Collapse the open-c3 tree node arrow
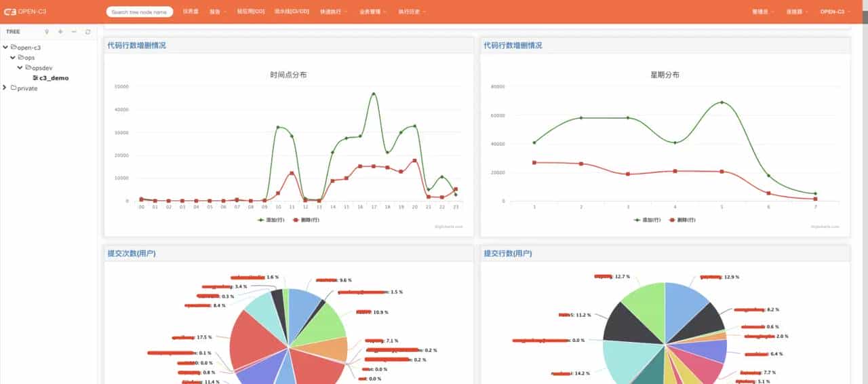 (x=5, y=47)
